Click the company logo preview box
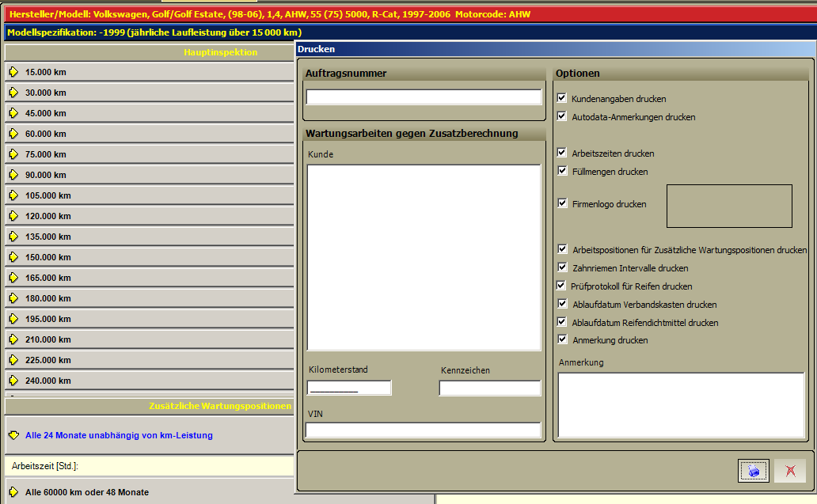This screenshot has width=817, height=504. click(729, 207)
